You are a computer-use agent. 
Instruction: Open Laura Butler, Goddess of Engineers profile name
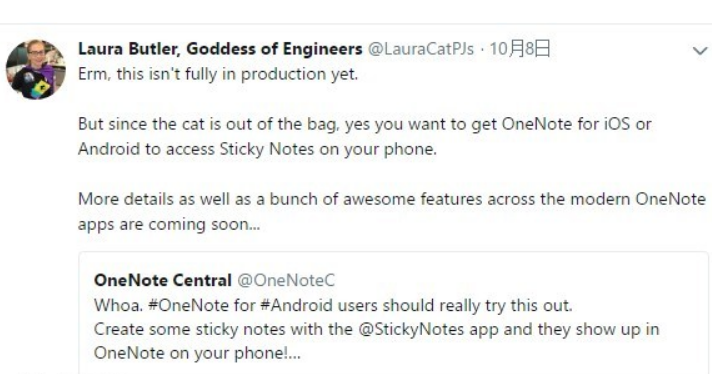[x=220, y=49]
